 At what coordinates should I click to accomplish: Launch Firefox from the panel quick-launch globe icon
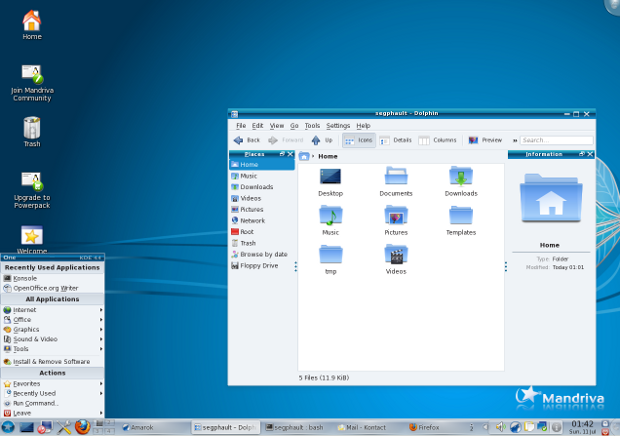(82, 427)
